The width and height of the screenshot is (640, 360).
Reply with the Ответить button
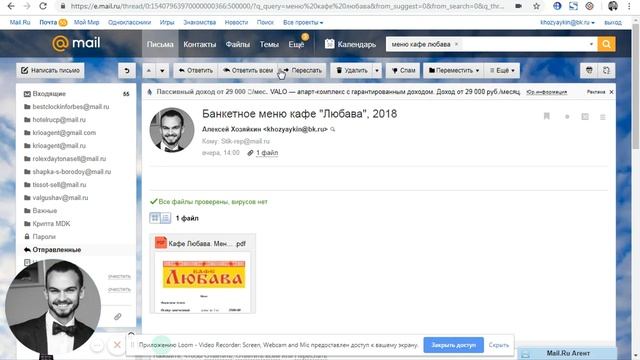click(x=196, y=71)
